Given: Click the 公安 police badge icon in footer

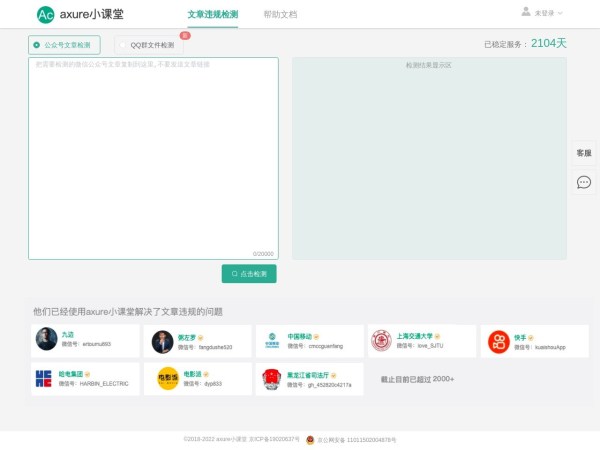Looking at the screenshot, I should (310, 439).
